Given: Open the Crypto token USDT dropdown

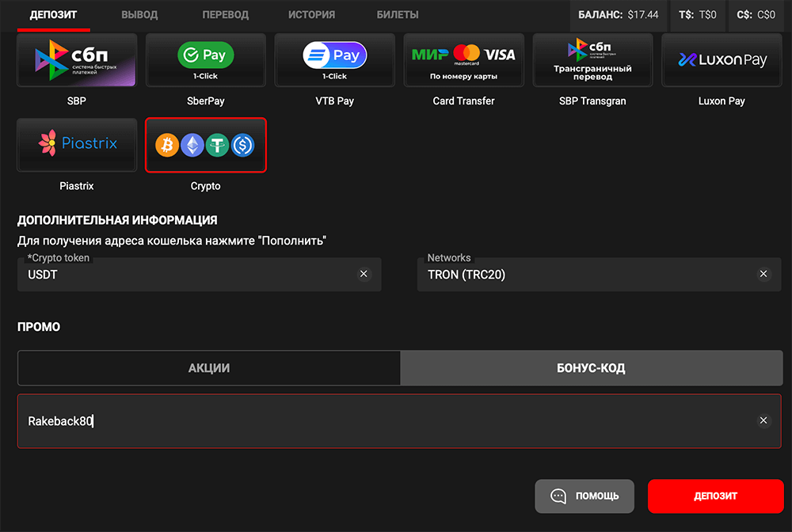Looking at the screenshot, I should tap(199, 275).
